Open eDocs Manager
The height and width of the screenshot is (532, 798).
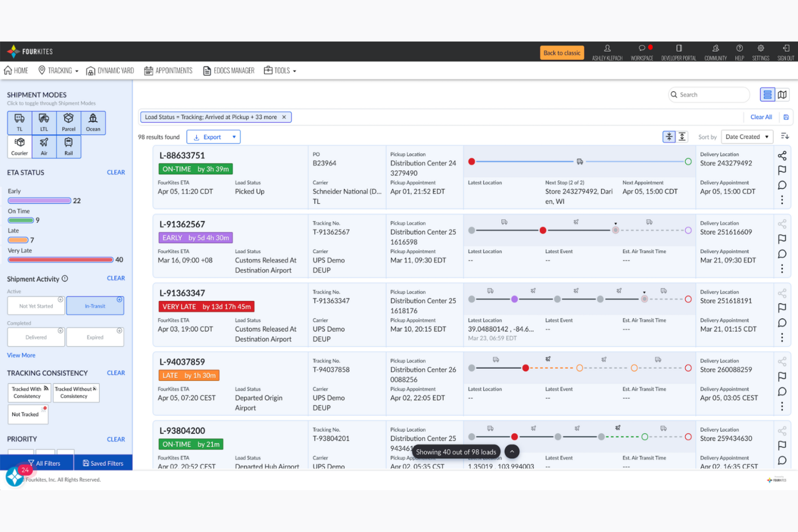229,71
